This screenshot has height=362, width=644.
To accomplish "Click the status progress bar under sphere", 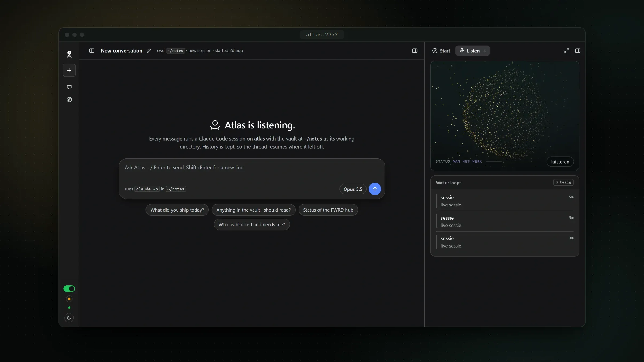I will [x=493, y=161].
